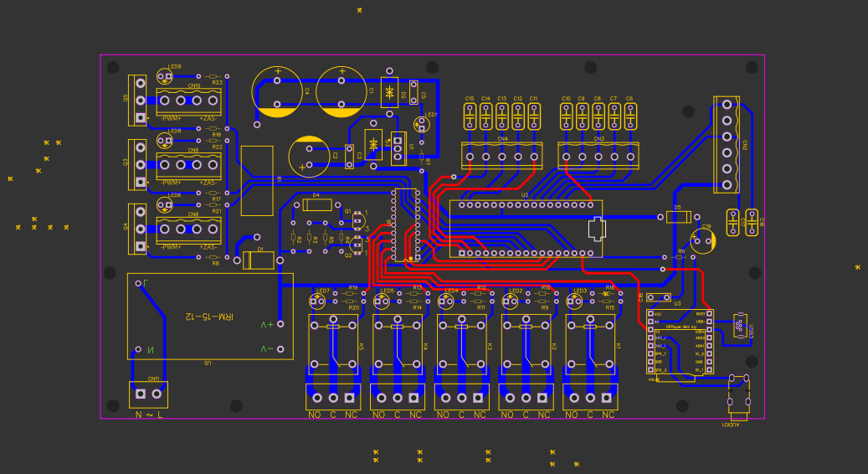Screen dimensions: 868x474
Task: Select relay K5 on the board
Action: 333,346
